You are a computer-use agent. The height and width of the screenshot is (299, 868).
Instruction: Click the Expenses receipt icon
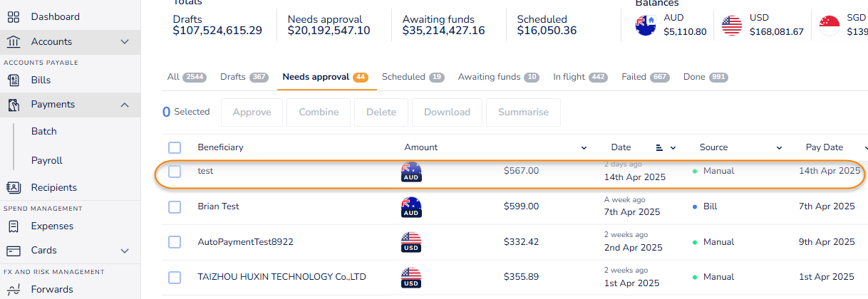coord(14,226)
